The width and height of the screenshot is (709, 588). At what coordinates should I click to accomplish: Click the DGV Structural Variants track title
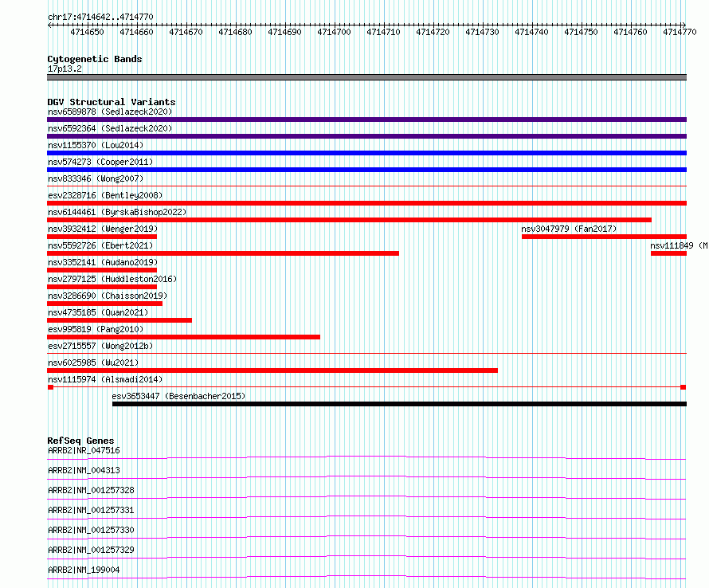pos(112,102)
